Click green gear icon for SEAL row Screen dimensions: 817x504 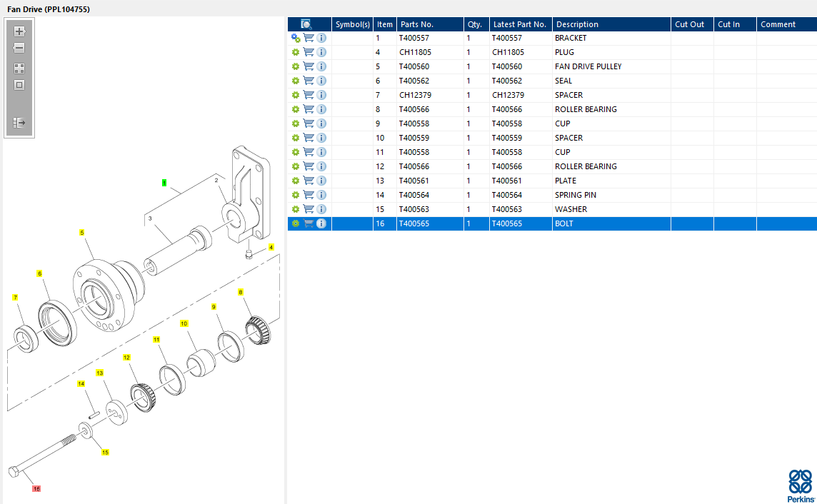pos(296,81)
